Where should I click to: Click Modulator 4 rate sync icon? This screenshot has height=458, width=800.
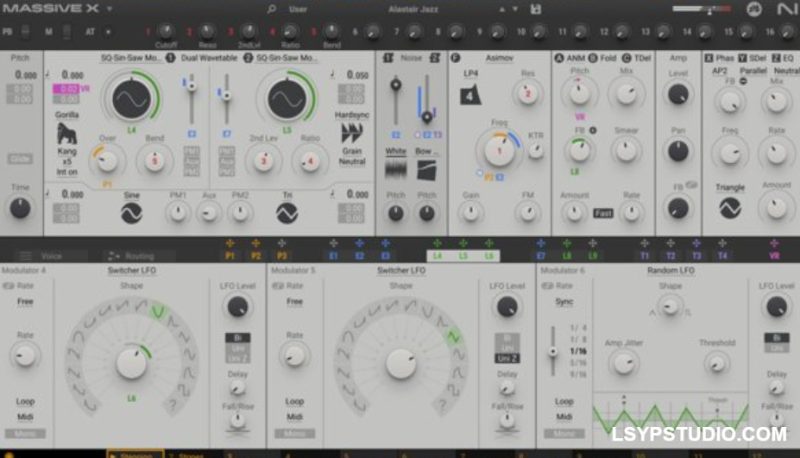8,286
